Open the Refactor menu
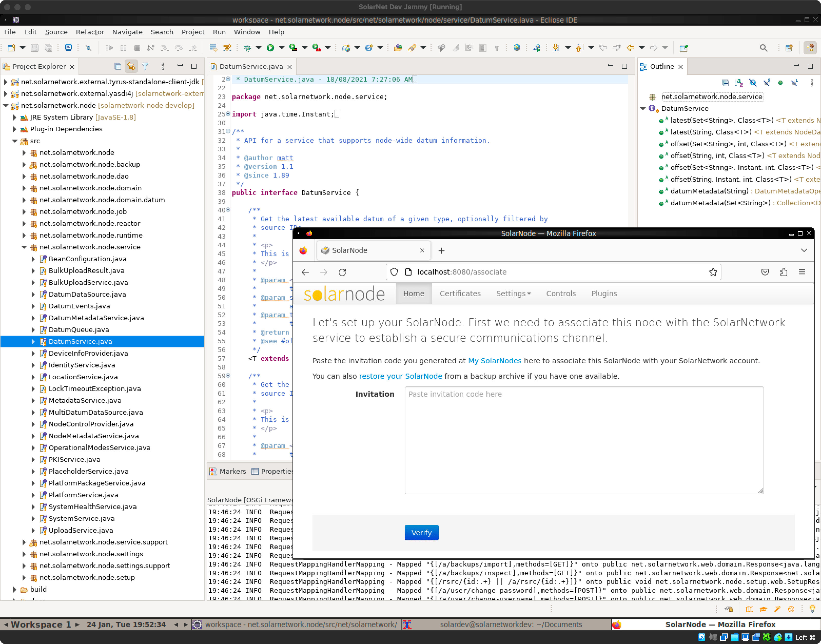 90,32
